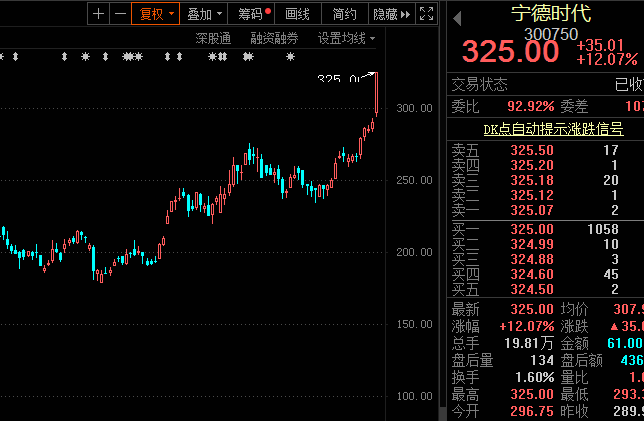644x421 pixels.
Task: Click the 300.00 mark on price axis
Action: coord(413,108)
